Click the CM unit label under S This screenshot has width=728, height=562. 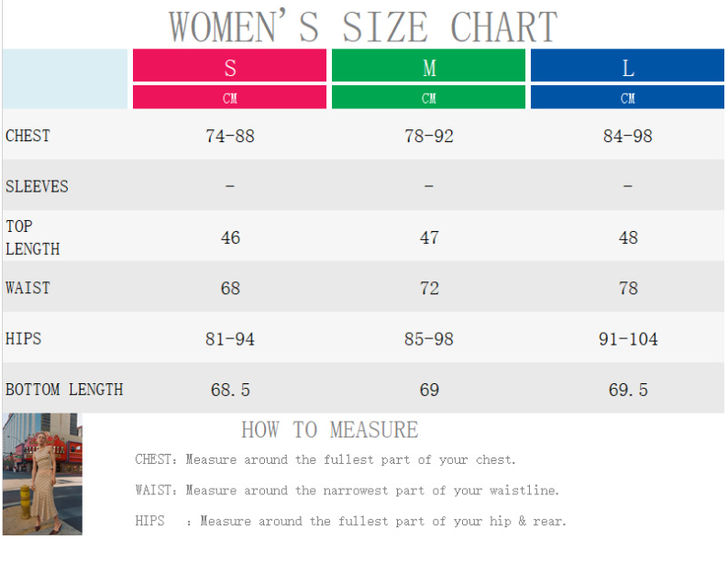(x=230, y=98)
